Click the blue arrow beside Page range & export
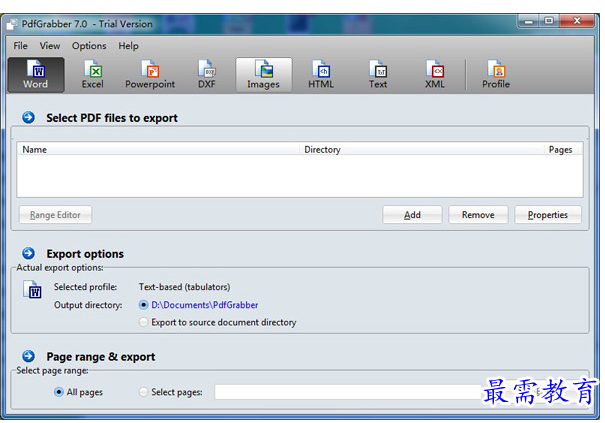 click(28, 356)
